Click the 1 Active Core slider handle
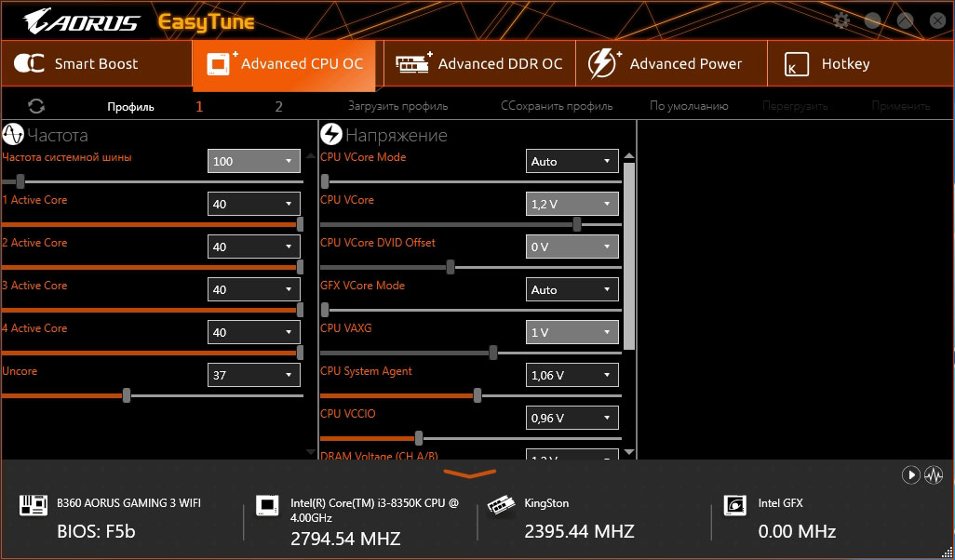Image resolution: width=955 pixels, height=560 pixels. (300, 224)
